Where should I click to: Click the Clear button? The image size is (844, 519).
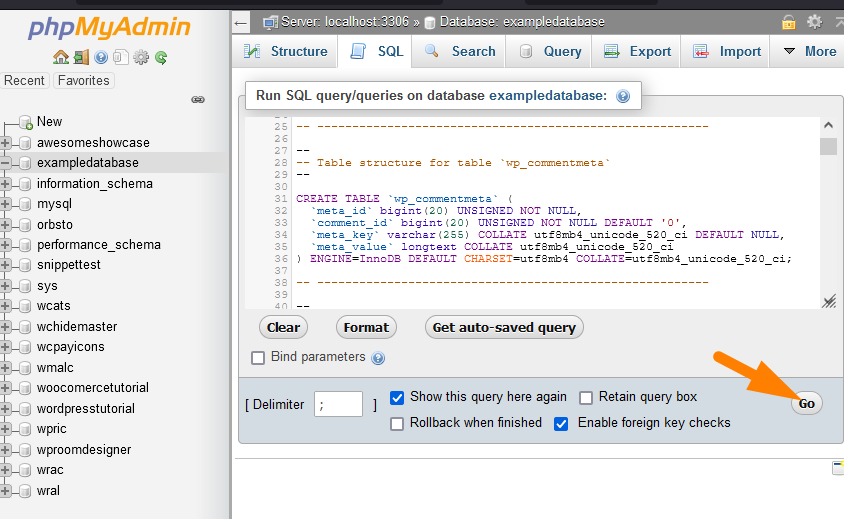[x=283, y=327]
